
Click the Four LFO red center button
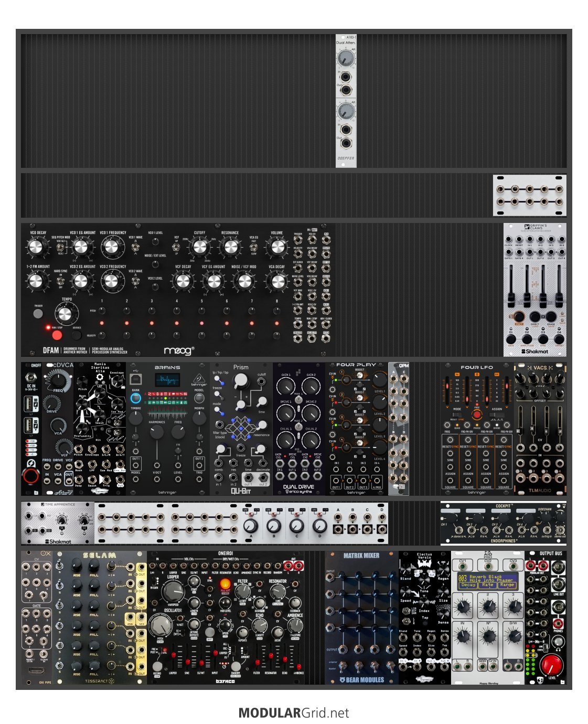pyautogui.click(x=476, y=414)
